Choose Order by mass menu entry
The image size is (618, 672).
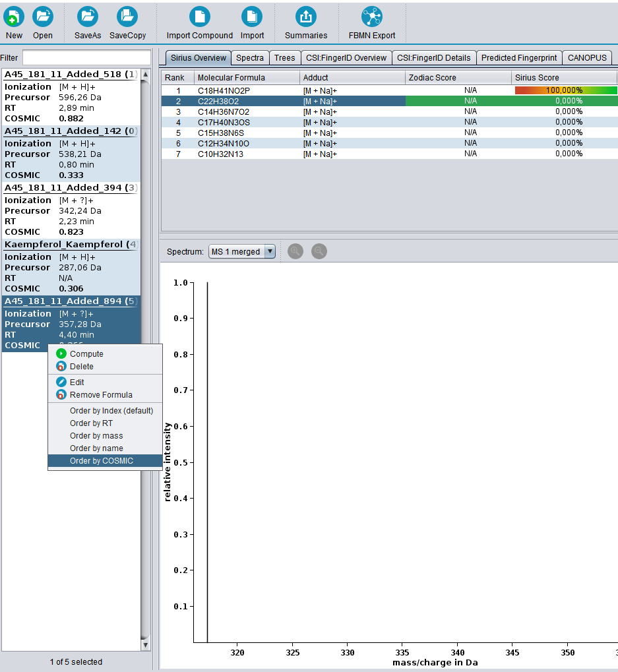pyautogui.click(x=105, y=435)
